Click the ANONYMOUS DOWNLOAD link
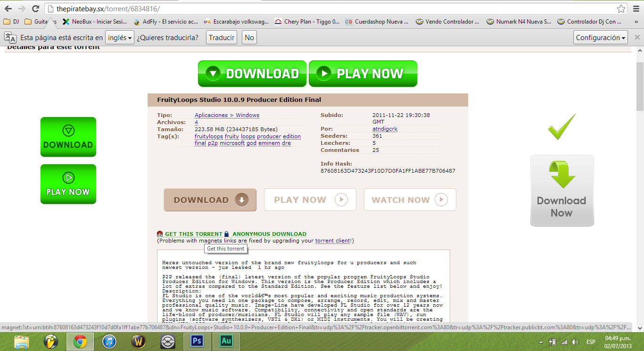The image size is (644, 351). click(269, 234)
